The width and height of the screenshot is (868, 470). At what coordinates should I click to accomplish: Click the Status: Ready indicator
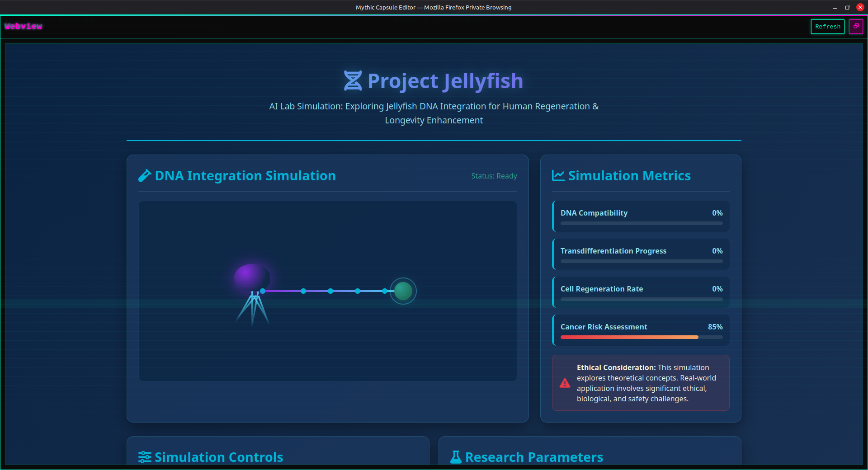pyautogui.click(x=494, y=176)
